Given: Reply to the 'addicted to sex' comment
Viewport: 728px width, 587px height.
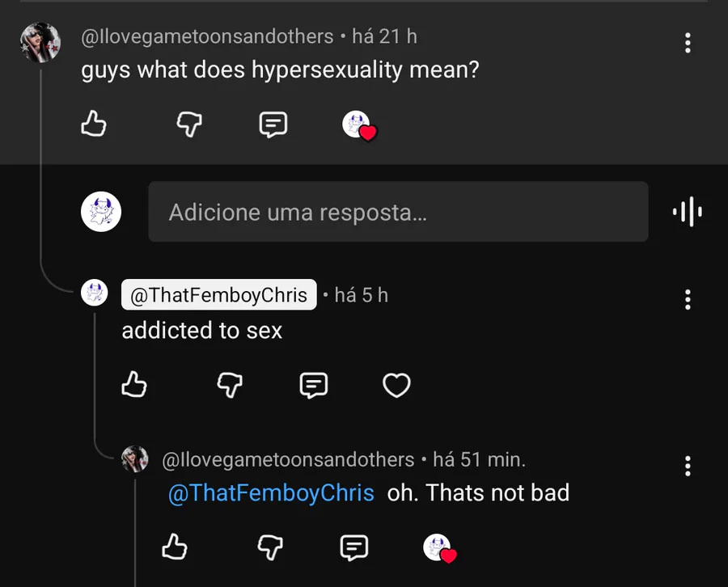Looking at the screenshot, I should 313,386.
